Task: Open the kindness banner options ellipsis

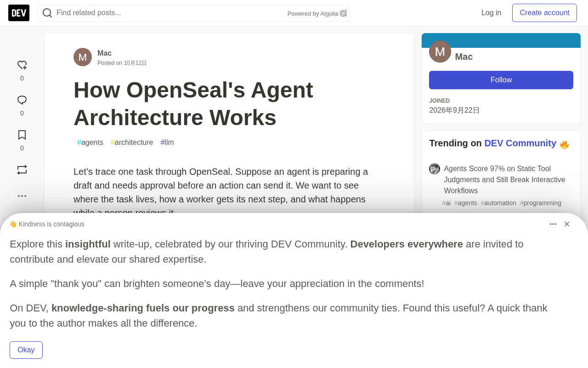Action: pyautogui.click(x=553, y=224)
